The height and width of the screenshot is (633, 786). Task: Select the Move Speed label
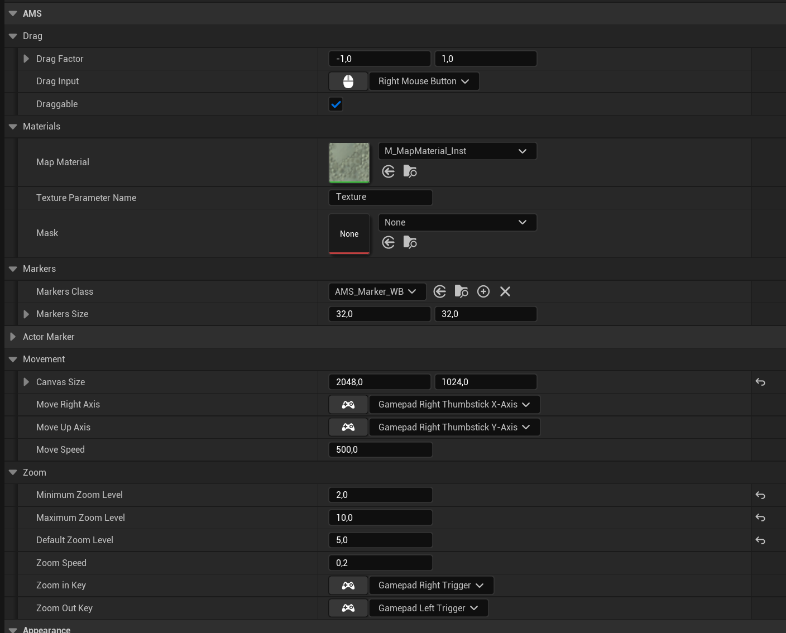coord(60,450)
